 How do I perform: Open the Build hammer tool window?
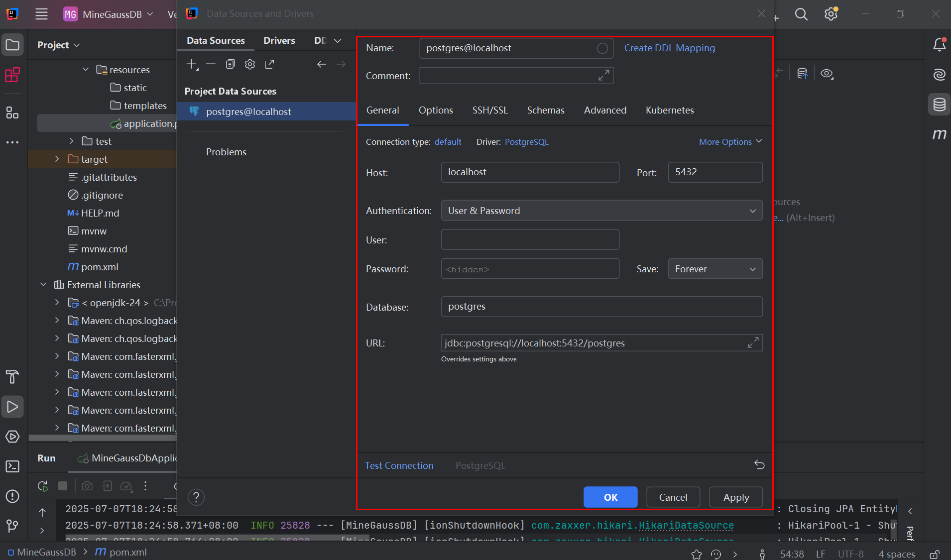[x=12, y=377]
